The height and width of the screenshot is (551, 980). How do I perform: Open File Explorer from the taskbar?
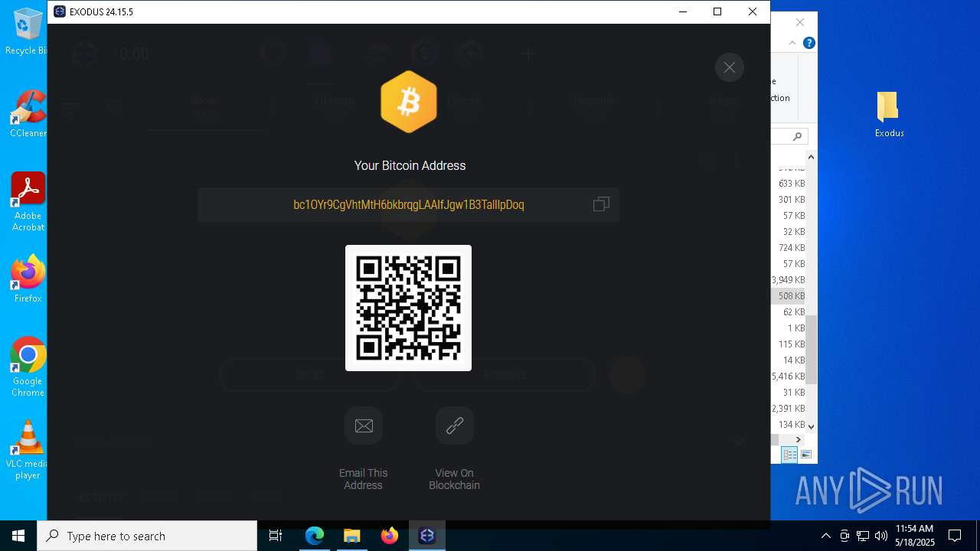[351, 536]
